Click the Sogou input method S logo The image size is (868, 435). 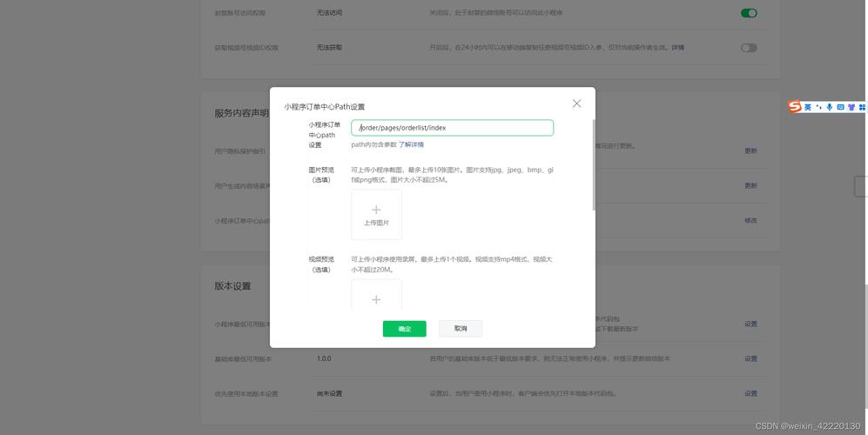(x=795, y=107)
